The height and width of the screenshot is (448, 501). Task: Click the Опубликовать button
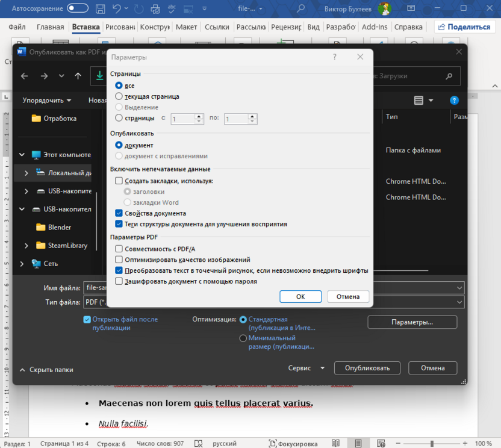point(367,368)
